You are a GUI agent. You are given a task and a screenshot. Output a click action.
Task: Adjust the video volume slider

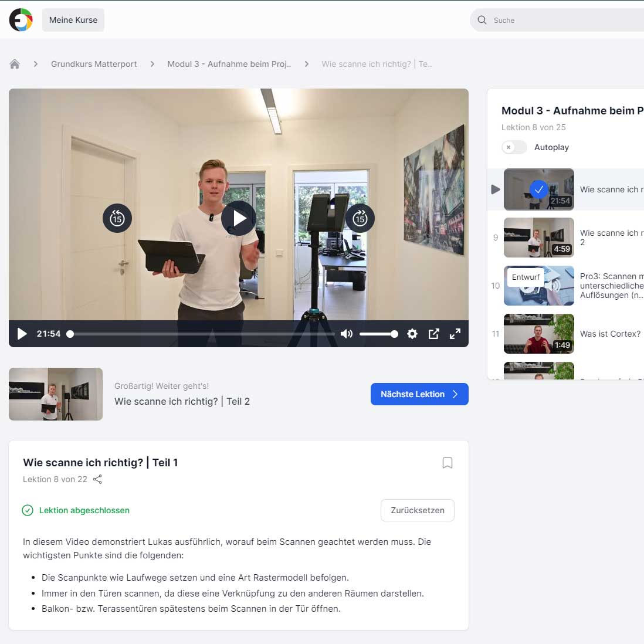point(378,334)
